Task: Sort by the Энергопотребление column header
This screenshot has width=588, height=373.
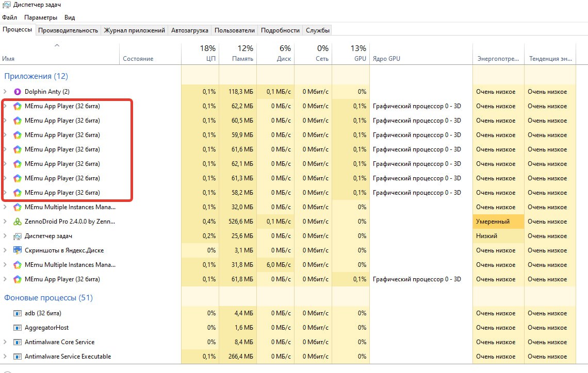Action: click(498, 54)
